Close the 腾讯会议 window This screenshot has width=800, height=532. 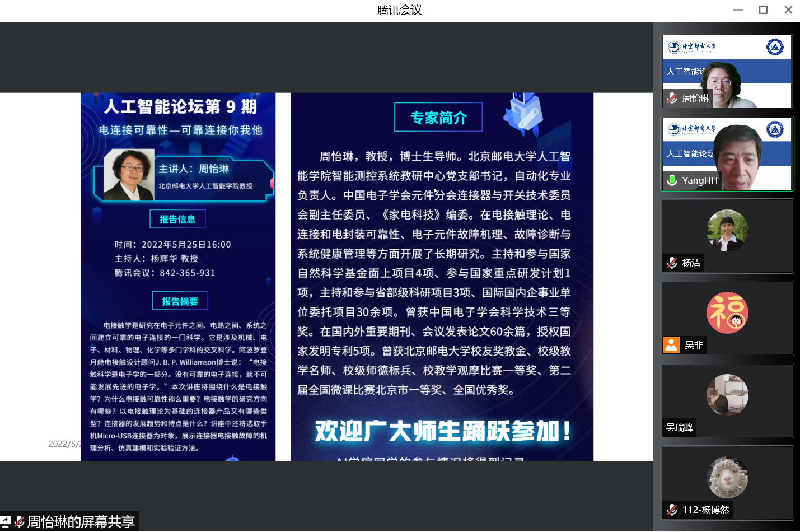[x=788, y=10]
